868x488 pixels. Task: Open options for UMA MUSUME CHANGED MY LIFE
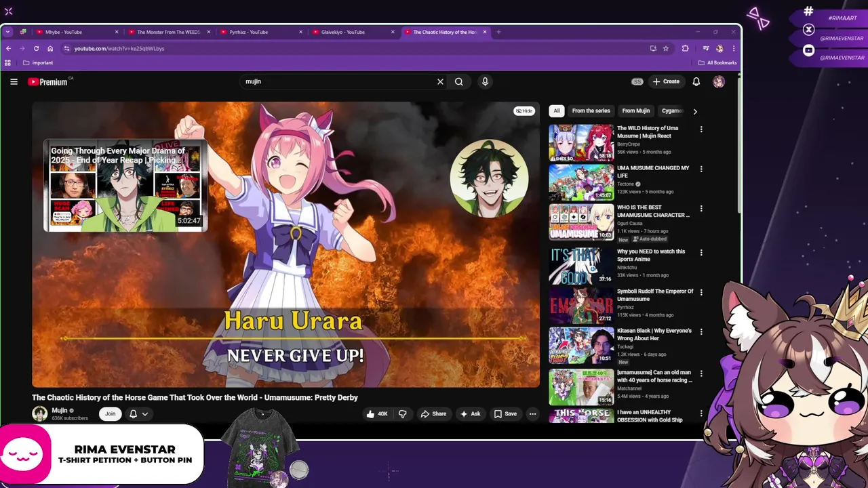(x=701, y=169)
